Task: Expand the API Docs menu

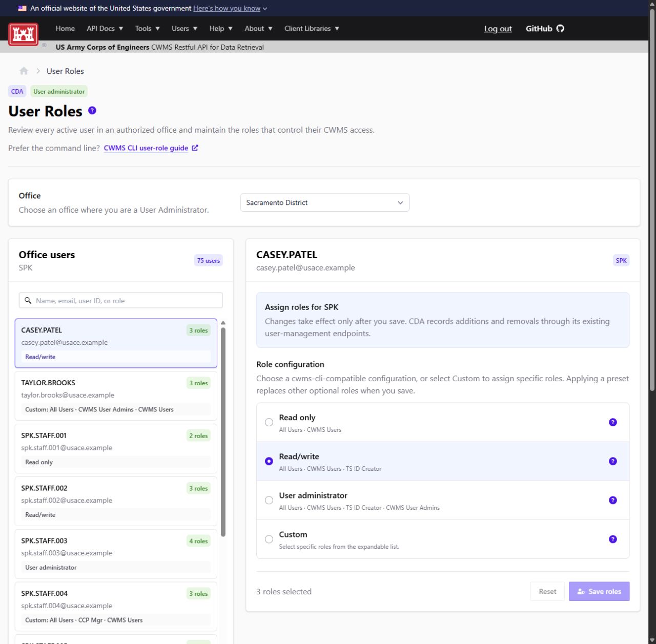Action: pyautogui.click(x=105, y=29)
